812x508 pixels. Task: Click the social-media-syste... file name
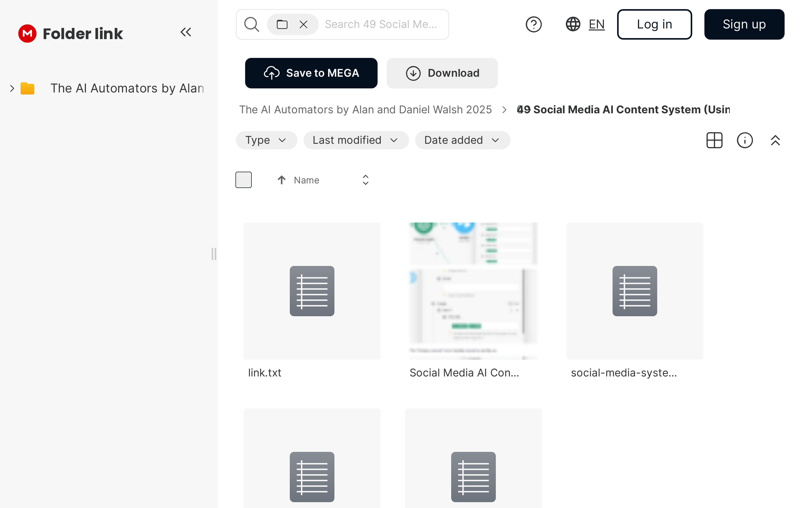click(x=624, y=373)
